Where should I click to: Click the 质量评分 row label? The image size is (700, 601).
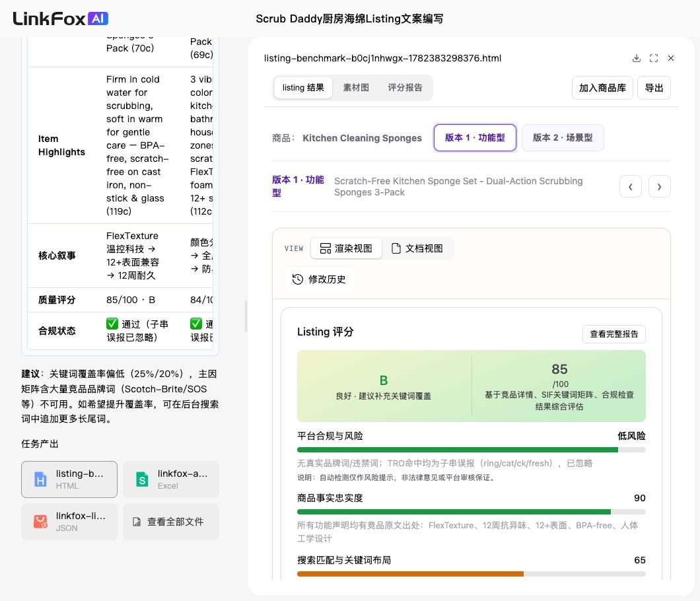pyautogui.click(x=57, y=300)
